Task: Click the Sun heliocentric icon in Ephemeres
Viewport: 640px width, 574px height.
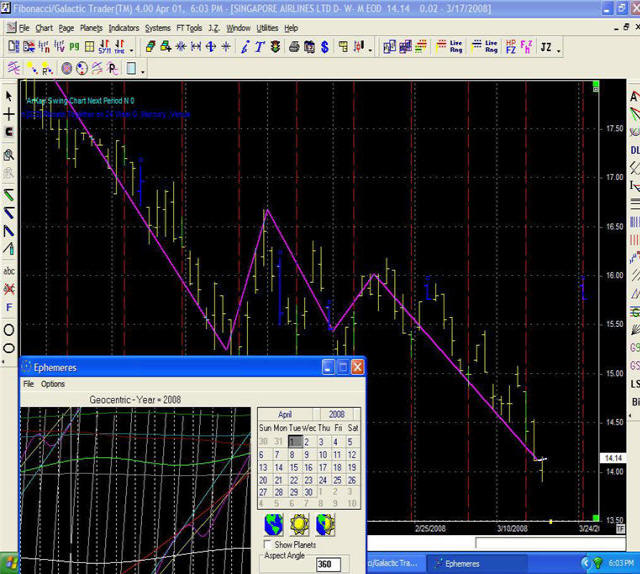Action: coord(300,525)
